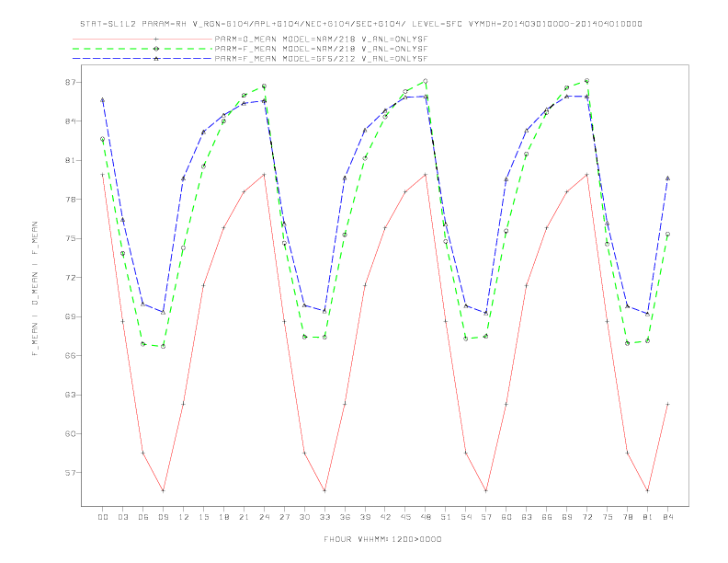Click x-axis tick label 27
This screenshot has width=728, height=563.
pyautogui.click(x=284, y=517)
